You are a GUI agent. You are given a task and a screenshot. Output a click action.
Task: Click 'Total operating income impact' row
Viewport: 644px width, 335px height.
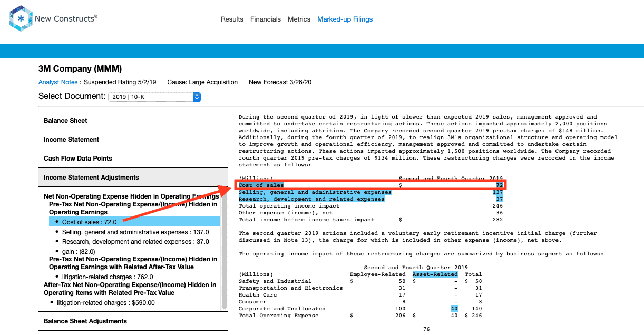click(370, 206)
